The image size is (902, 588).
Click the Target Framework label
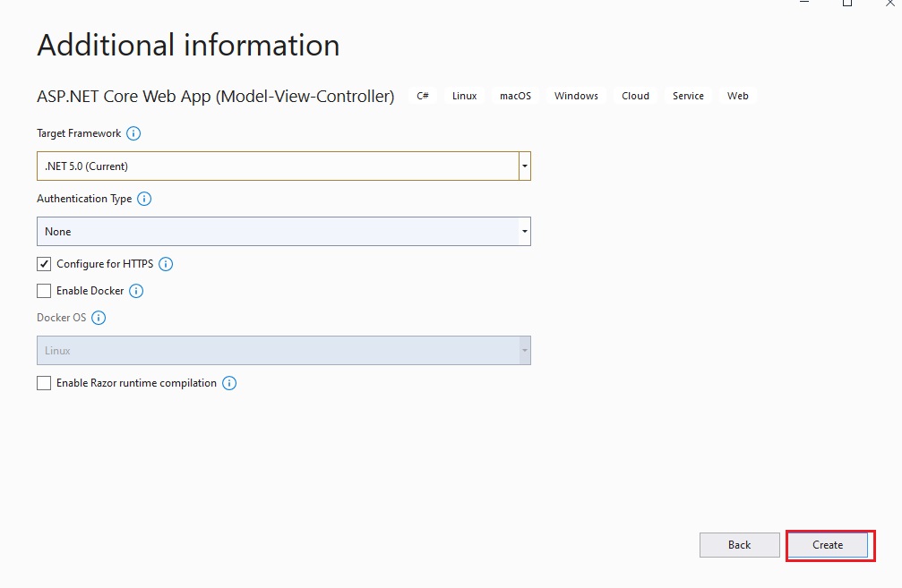(x=79, y=133)
